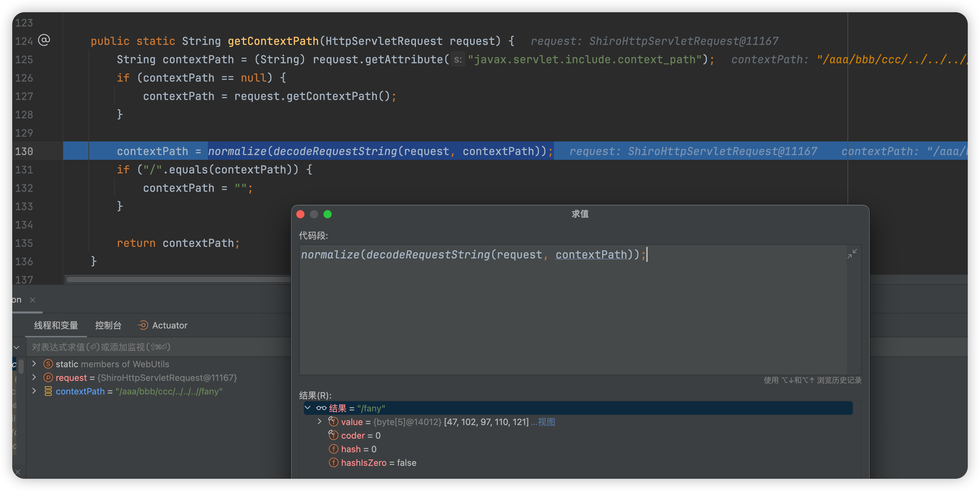
Task: Click the hashIsZero field icon
Action: [333, 463]
